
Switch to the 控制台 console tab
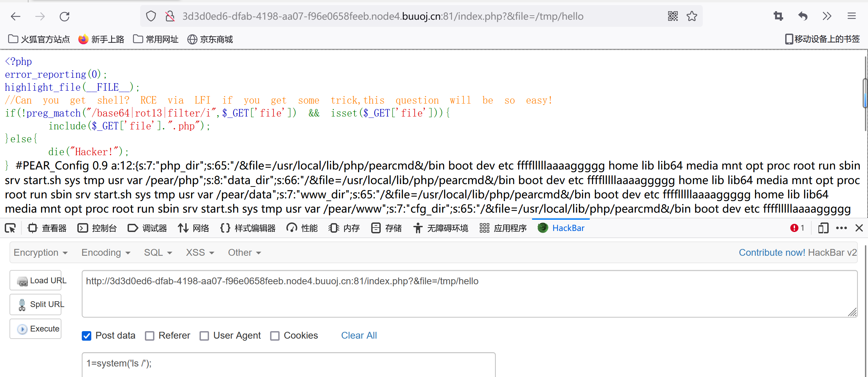[x=97, y=228]
